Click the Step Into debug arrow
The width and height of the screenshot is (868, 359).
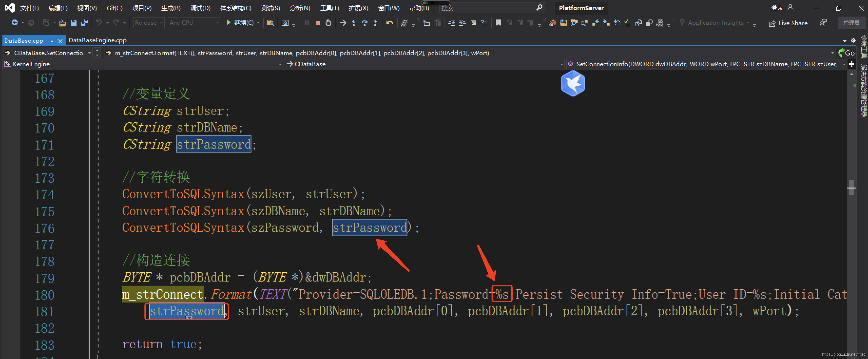point(354,23)
